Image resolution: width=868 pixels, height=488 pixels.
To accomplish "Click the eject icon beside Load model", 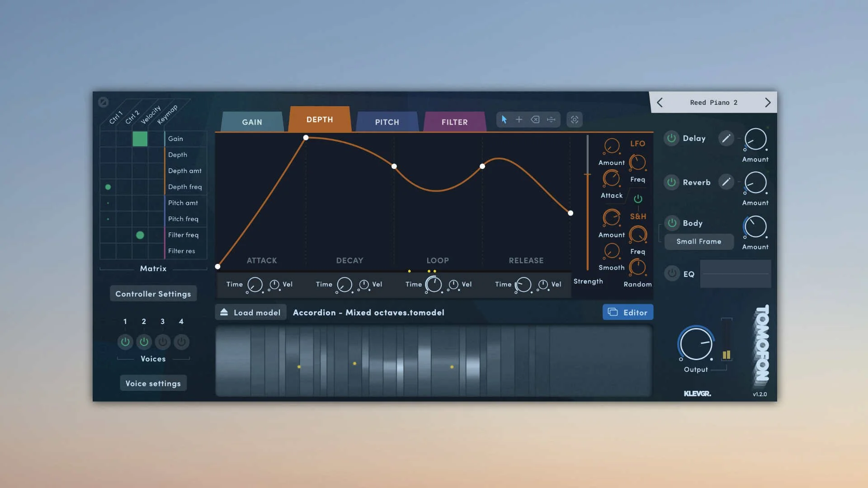I will pos(224,312).
